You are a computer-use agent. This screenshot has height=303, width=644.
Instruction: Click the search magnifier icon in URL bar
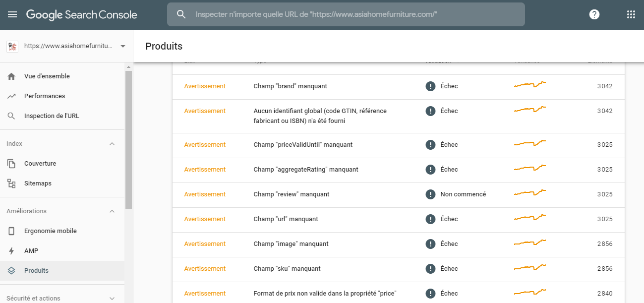click(181, 14)
